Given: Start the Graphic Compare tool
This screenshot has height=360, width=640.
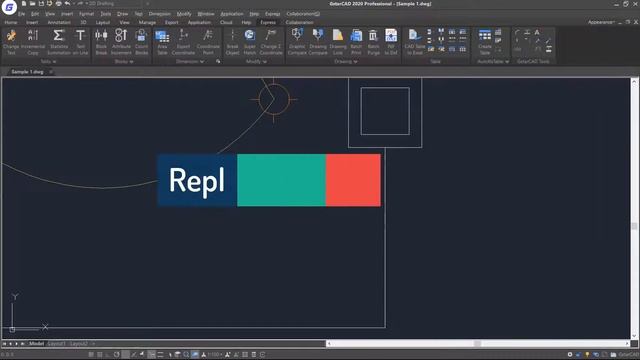Looking at the screenshot, I should (x=297, y=42).
